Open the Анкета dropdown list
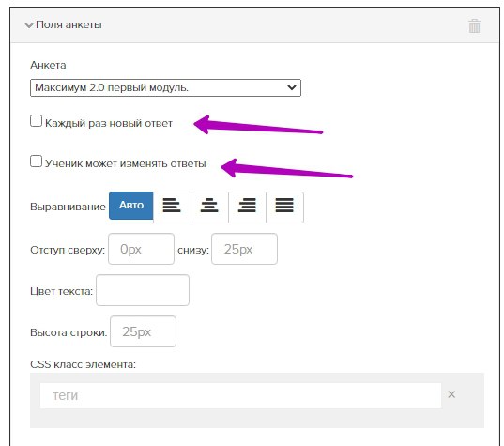Image resolution: width=504 pixels, height=446 pixels. pos(165,87)
